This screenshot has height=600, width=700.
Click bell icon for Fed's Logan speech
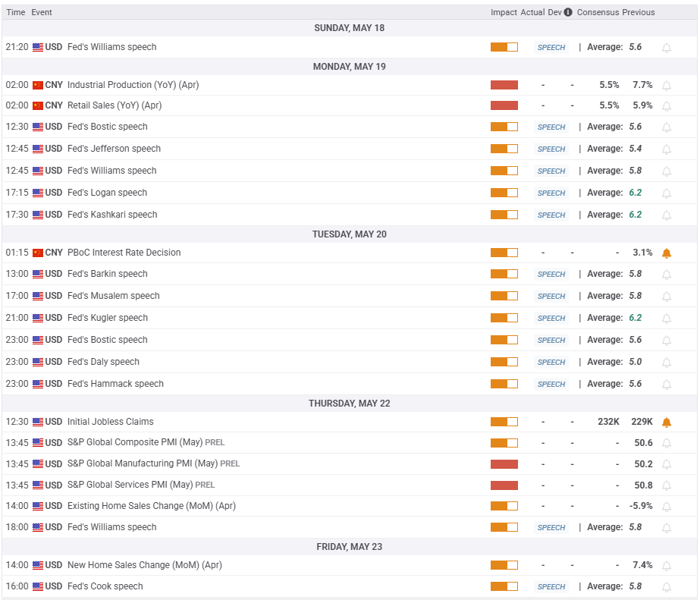point(667,193)
